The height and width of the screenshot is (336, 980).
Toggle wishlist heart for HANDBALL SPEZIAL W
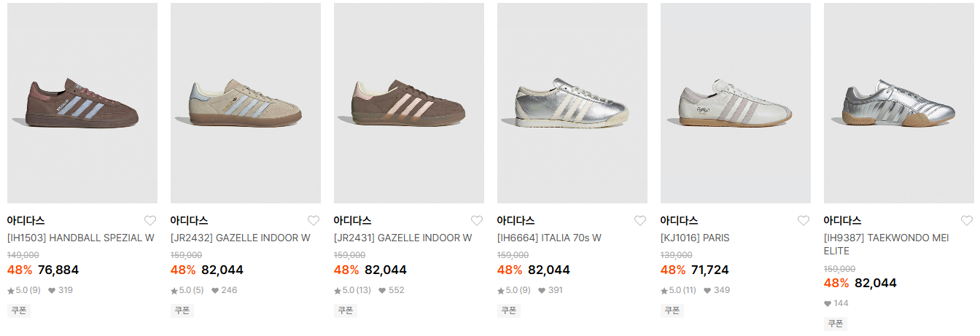tap(150, 221)
